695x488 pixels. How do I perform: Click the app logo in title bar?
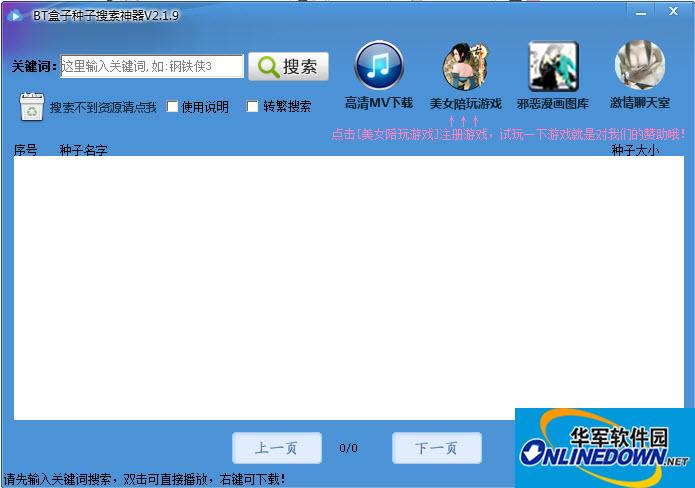pyautogui.click(x=15, y=16)
